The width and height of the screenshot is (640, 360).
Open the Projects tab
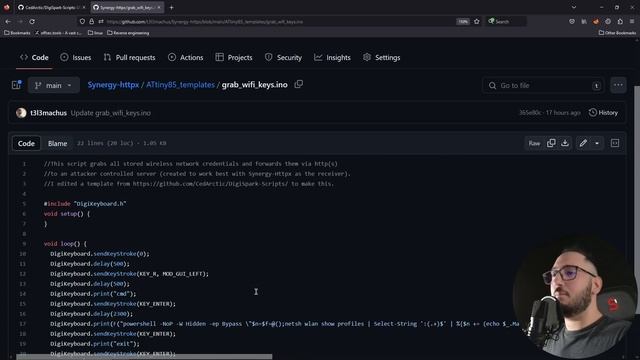tap(234, 58)
